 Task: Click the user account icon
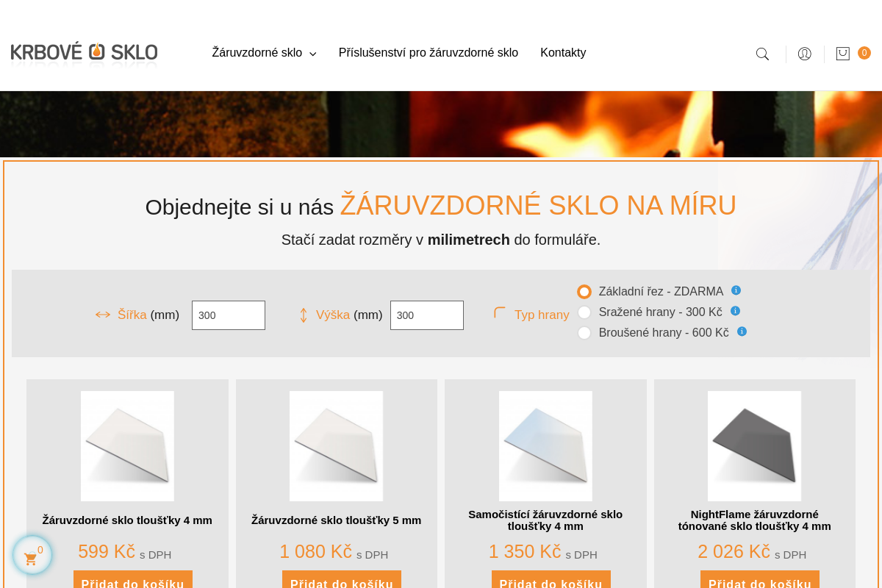point(804,54)
